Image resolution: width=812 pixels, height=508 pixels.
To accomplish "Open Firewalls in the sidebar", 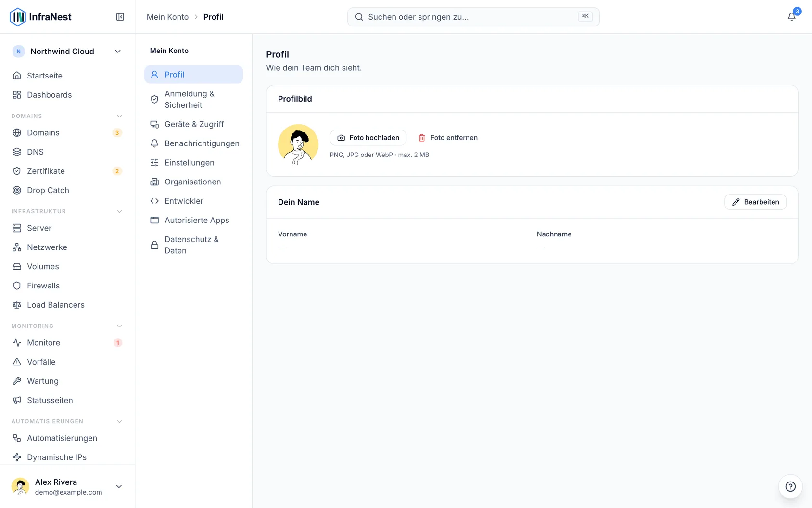I will click(x=67, y=286).
